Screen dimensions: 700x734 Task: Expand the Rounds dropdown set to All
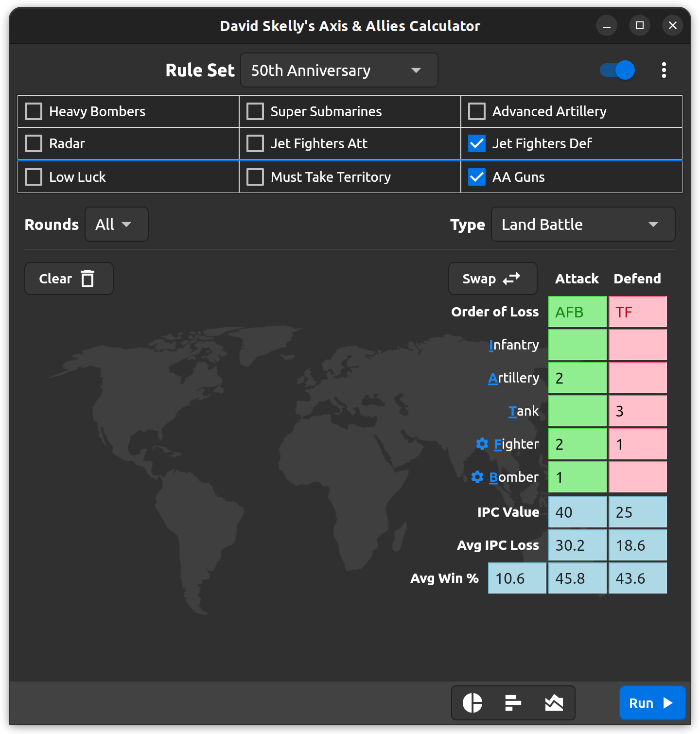point(116,224)
